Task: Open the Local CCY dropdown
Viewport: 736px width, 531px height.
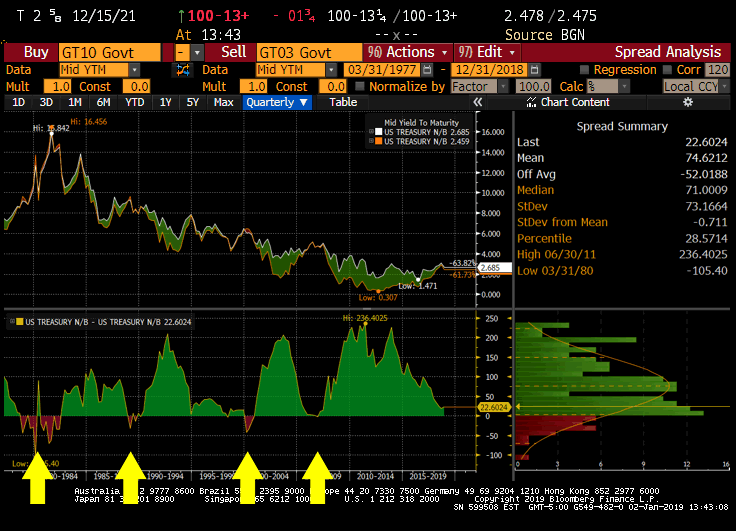Action: (x=725, y=86)
